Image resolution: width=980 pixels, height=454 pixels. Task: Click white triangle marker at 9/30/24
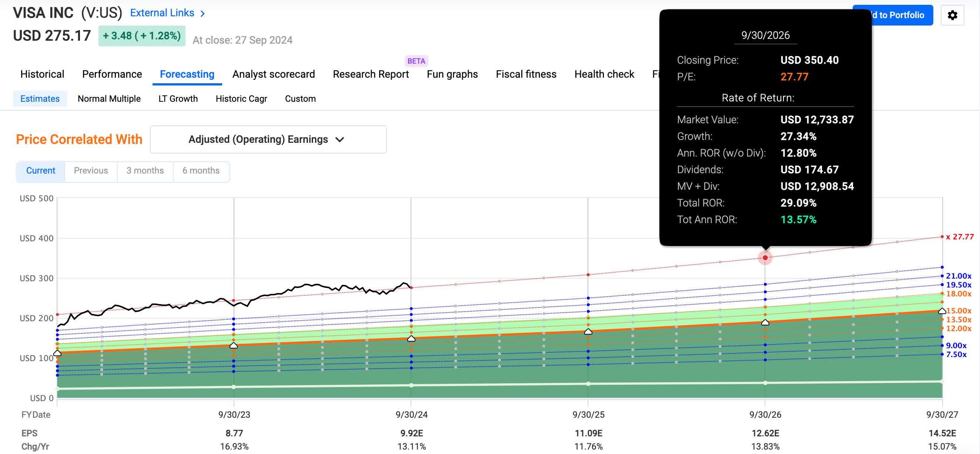tap(411, 339)
